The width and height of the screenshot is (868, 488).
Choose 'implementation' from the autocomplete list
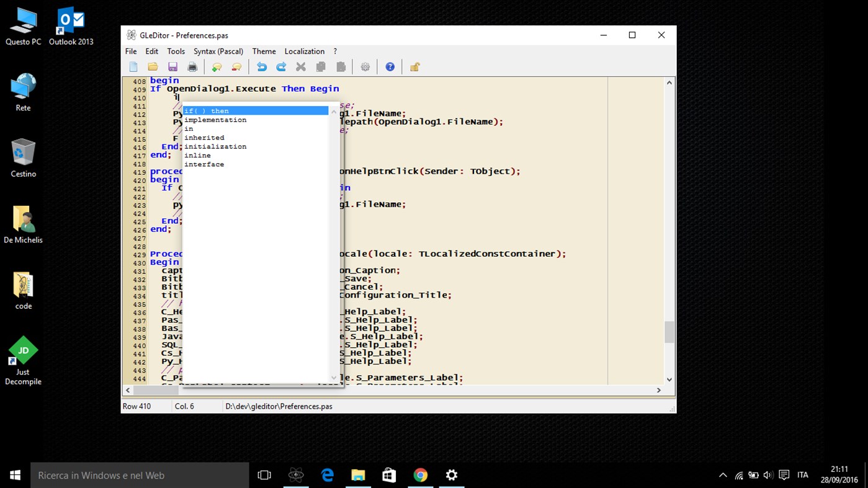pos(215,119)
